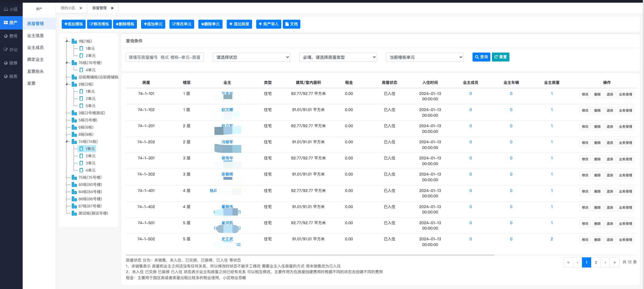Click 修改 for house 74-1-101

(585, 94)
